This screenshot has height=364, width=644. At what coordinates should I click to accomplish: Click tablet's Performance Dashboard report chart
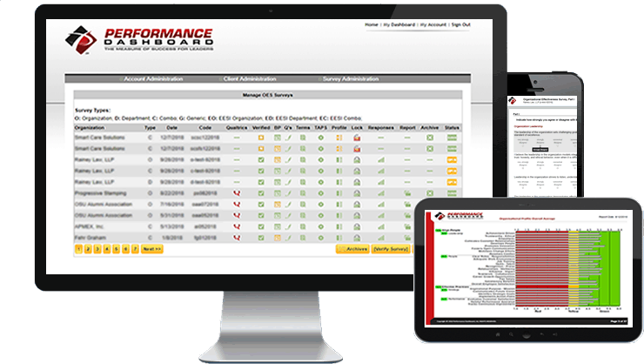pyautogui.click(x=569, y=268)
